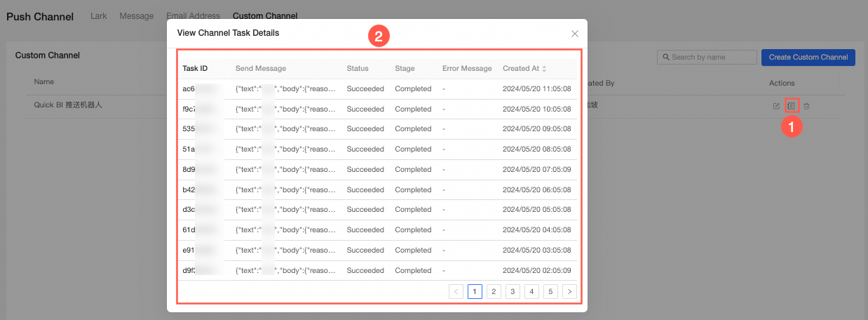
Task: Sort by the Created At column arrows
Action: (544, 69)
